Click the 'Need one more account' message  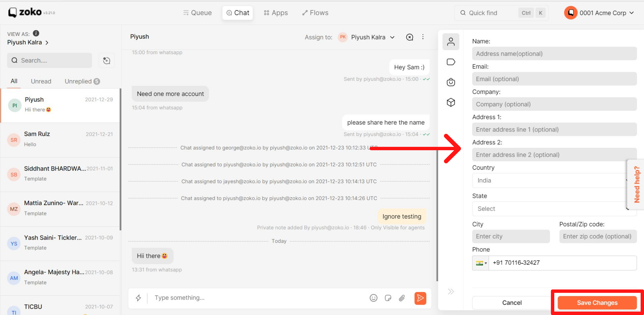(170, 94)
